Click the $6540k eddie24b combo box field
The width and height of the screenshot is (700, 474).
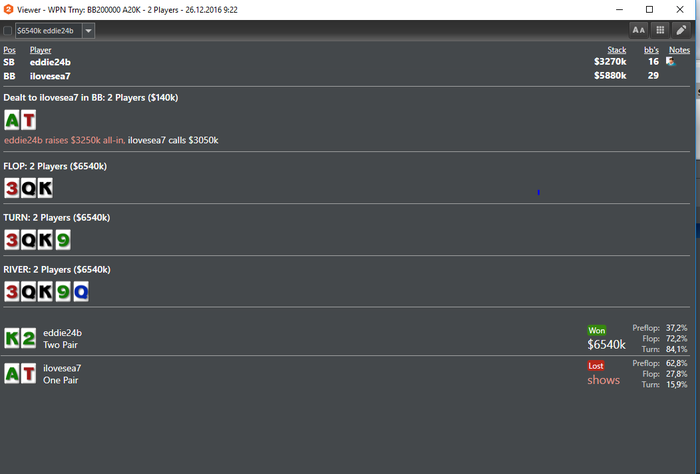coord(49,31)
